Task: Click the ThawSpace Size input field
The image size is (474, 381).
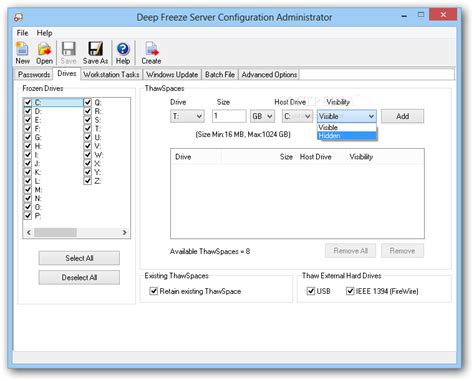Action: (x=229, y=116)
